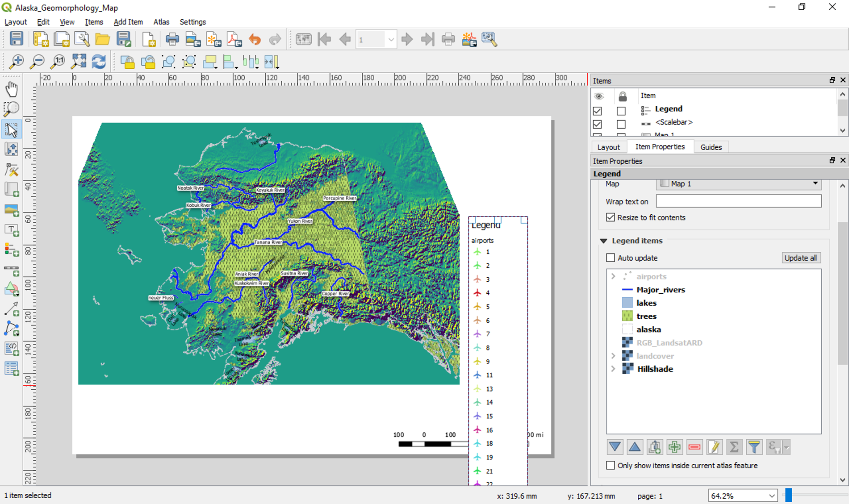Move legend item down with blue arrow
This screenshot has width=849, height=504.
click(615, 447)
